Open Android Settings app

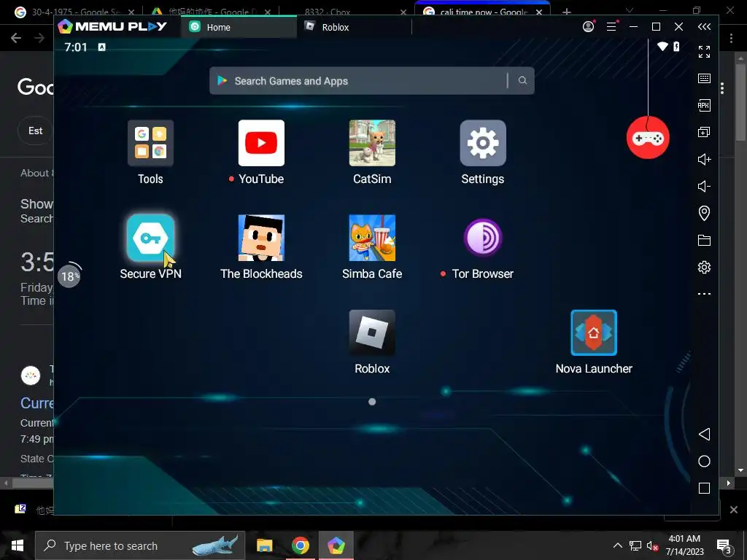point(483,144)
